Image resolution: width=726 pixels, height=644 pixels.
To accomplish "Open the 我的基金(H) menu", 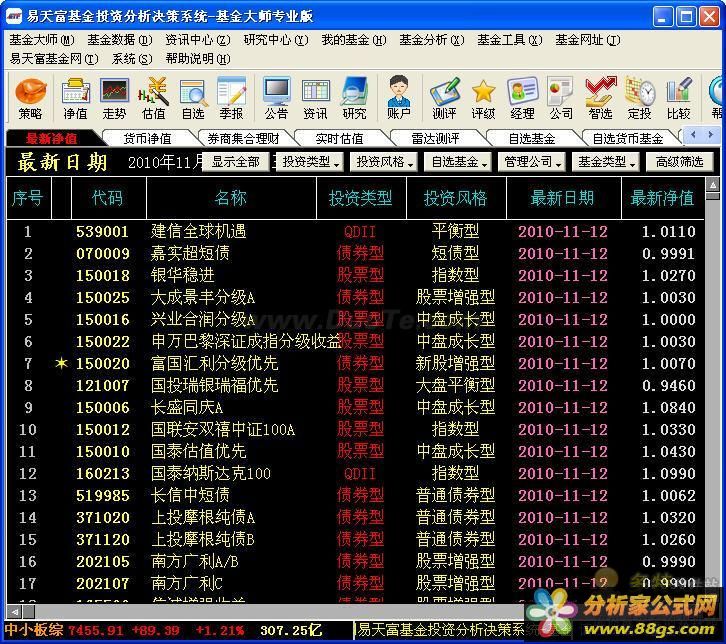I will 354,40.
